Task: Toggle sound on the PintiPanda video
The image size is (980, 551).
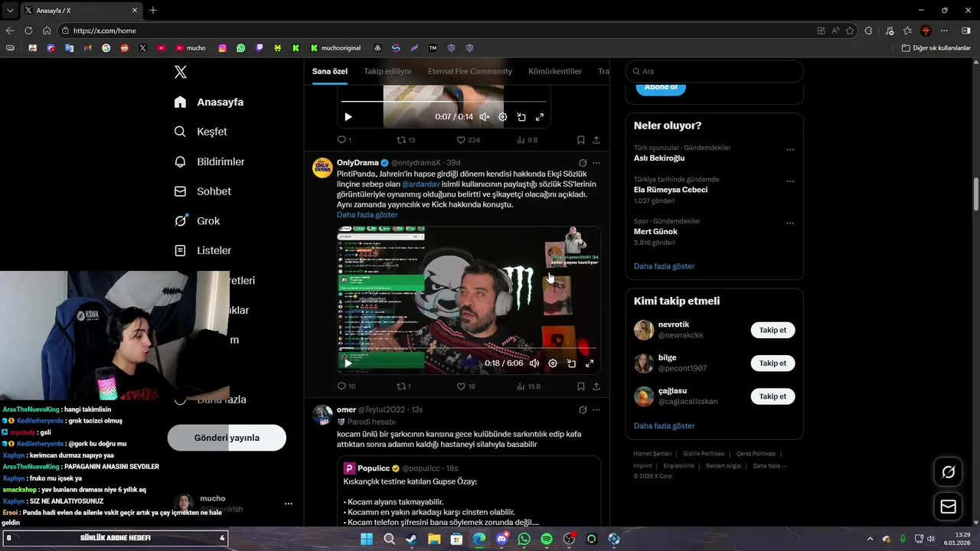Action: 534,364
